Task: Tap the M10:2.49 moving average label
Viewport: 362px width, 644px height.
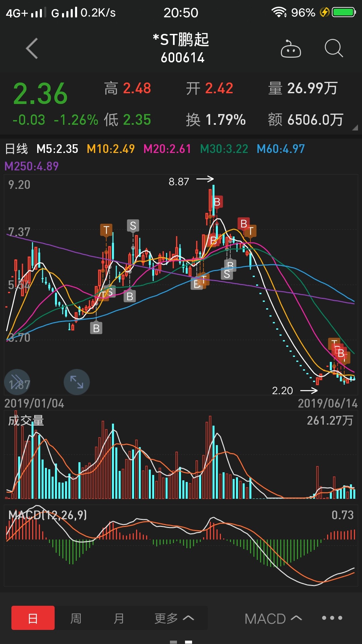Action: 111,149
